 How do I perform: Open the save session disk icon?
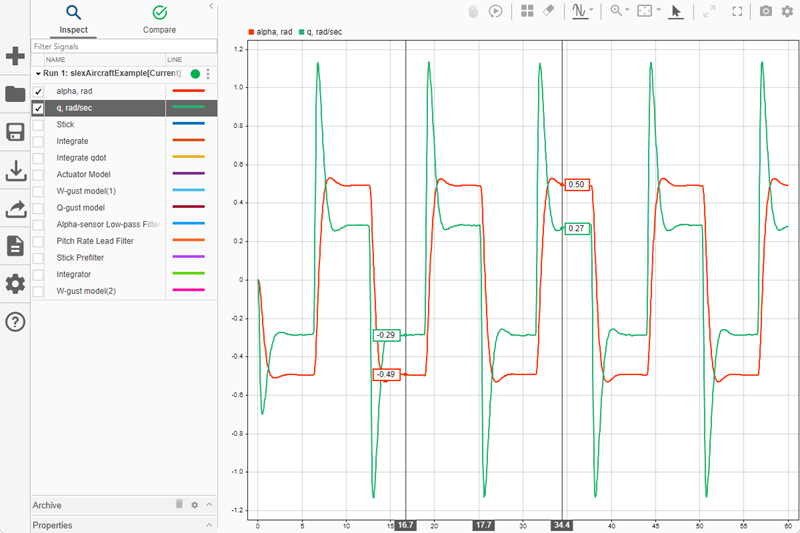(x=15, y=132)
